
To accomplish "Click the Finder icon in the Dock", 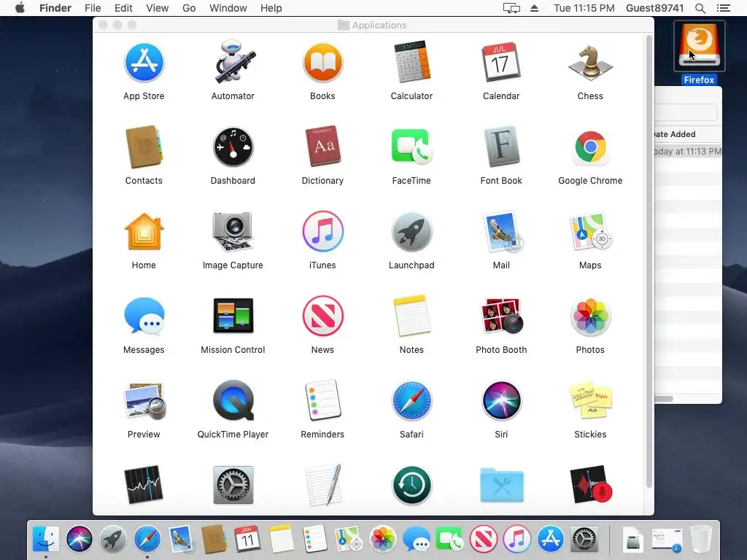I will 46,539.
